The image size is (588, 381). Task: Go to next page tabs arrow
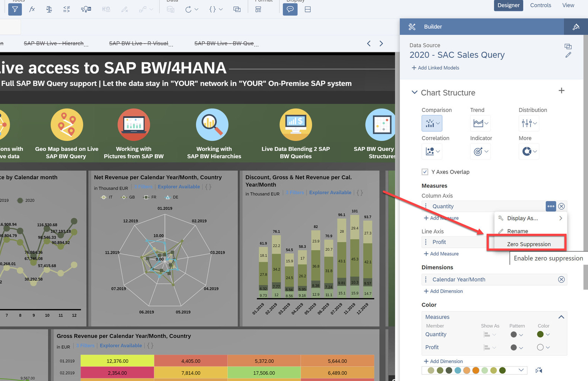(x=381, y=44)
